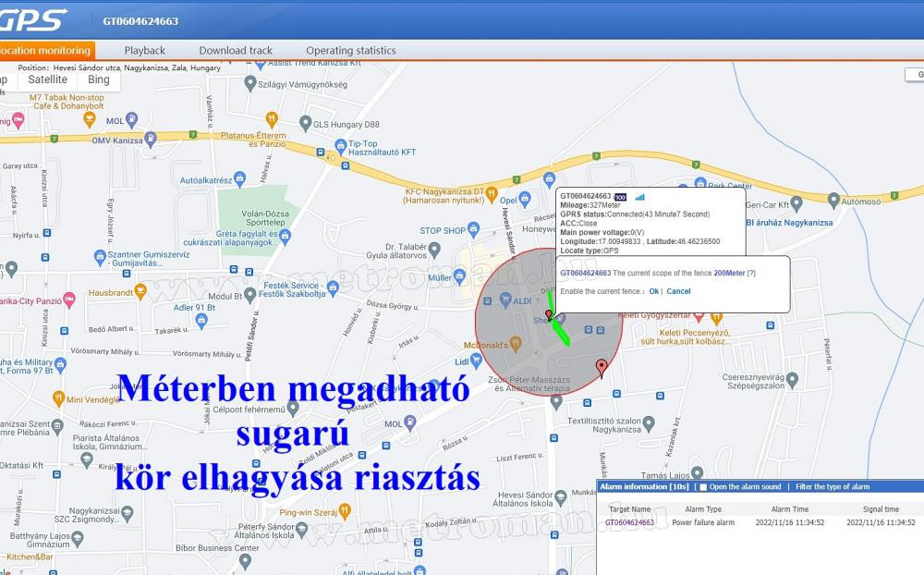Click the red location marker outside the fence circle
Viewport: 924px width, 575px height.
click(602, 368)
